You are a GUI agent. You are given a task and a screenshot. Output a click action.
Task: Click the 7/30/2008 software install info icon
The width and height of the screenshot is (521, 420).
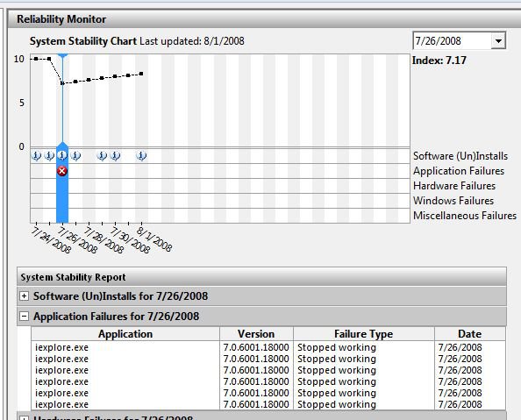pyautogui.click(x=115, y=155)
